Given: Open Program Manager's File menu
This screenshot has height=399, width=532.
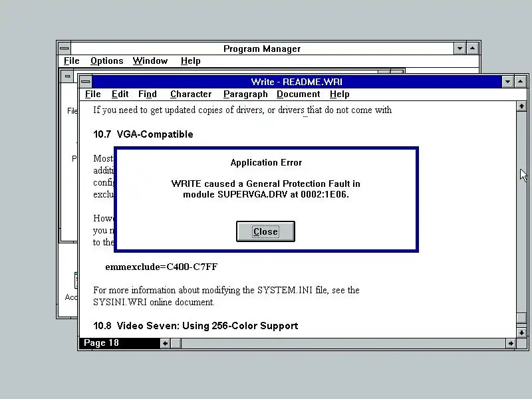Looking at the screenshot, I should click(72, 61).
